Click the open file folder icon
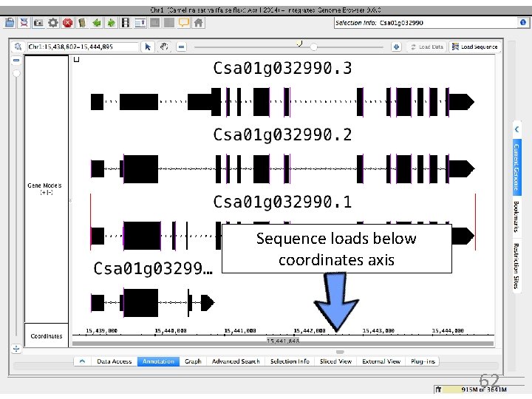 (x=10, y=23)
